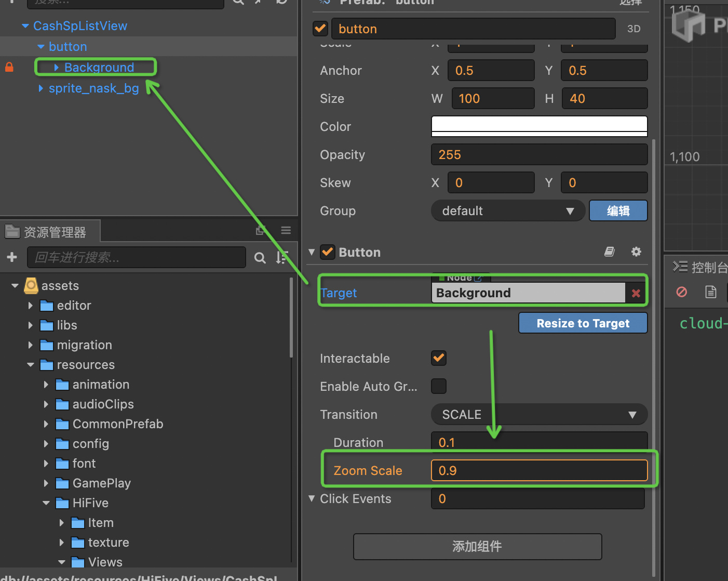Collapse the CashSpListView node in hierarchy
Viewport: 728px width, 581px height.
pos(25,26)
